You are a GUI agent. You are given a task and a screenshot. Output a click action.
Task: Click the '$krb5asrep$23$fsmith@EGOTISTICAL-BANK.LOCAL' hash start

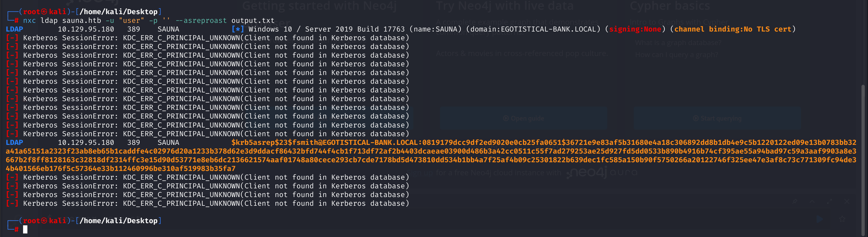325,142
